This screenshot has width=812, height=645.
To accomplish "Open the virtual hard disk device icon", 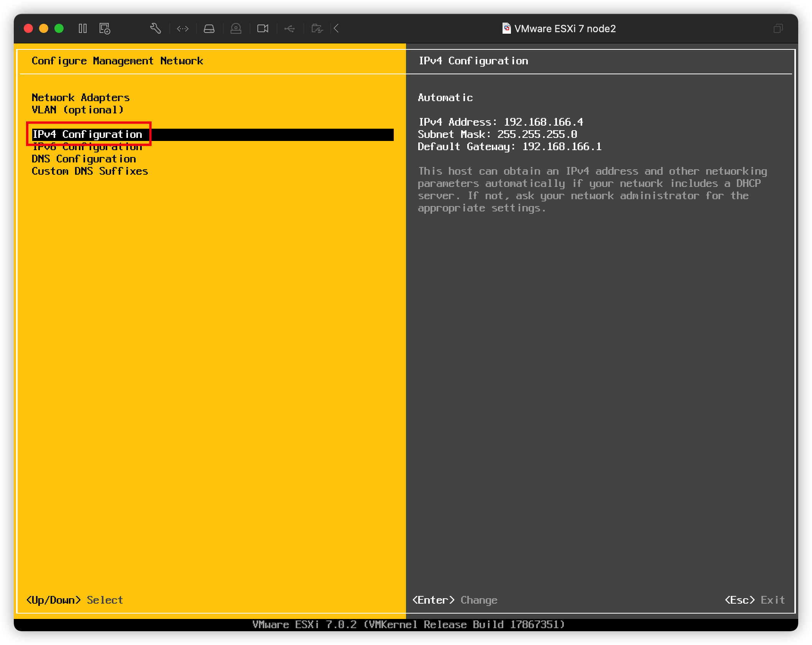I will point(209,28).
